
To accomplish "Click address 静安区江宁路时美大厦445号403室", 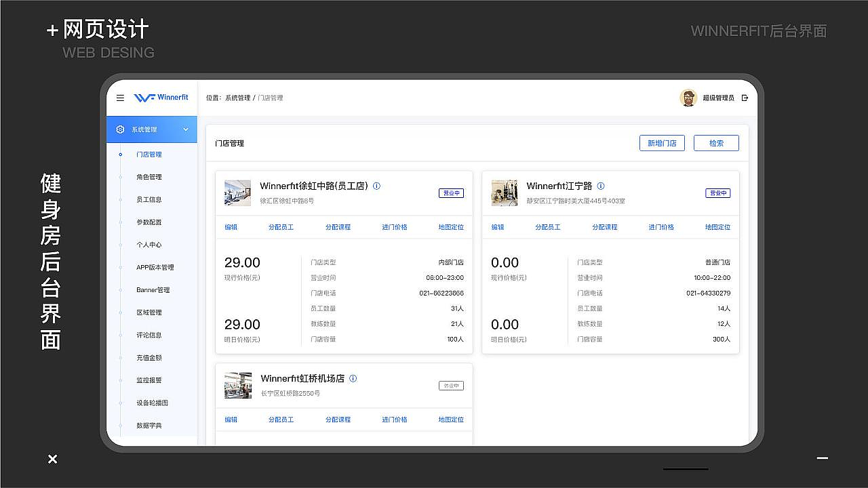I will click(x=576, y=201).
